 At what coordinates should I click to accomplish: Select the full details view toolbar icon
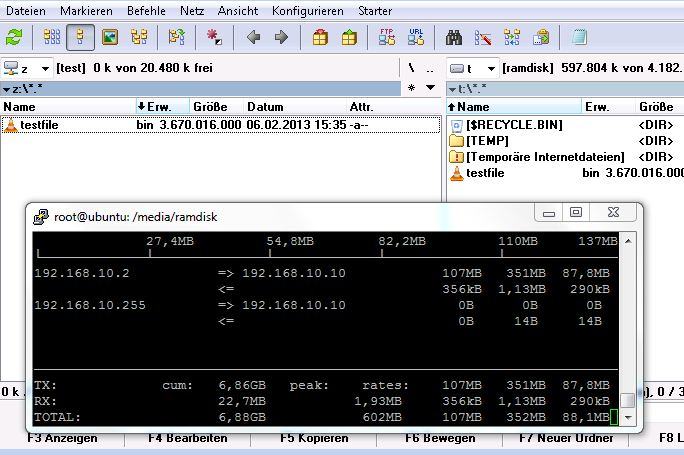tap(80, 37)
